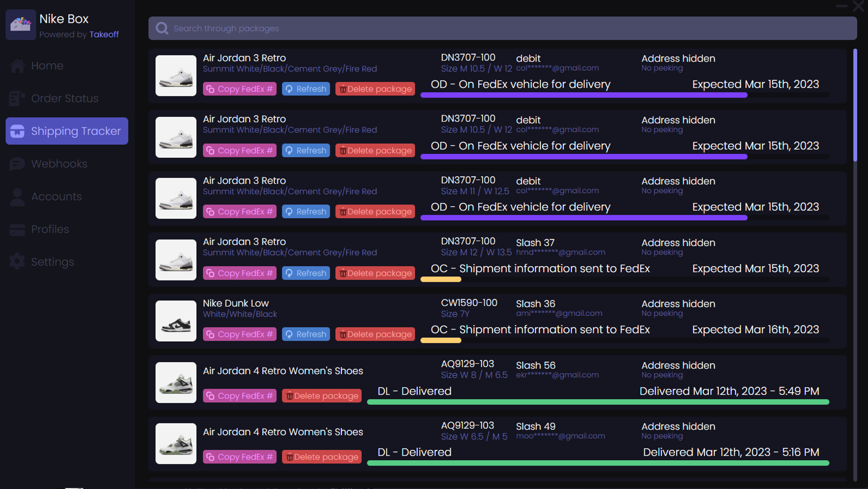868x489 pixels.
Task: Click the "Slash 37" profile name
Action: tap(535, 243)
